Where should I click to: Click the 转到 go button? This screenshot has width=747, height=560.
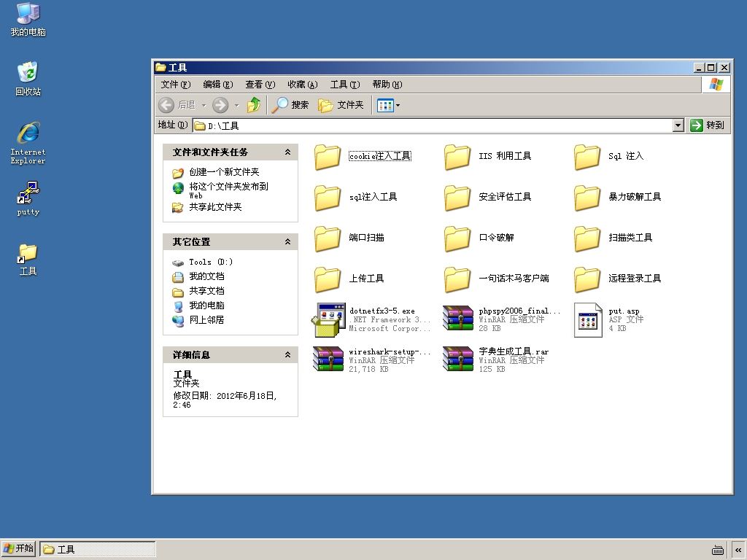click(708, 125)
